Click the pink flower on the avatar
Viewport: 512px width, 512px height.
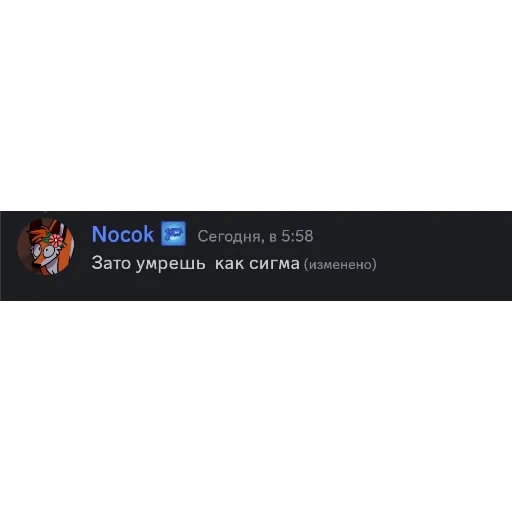click(x=56, y=240)
